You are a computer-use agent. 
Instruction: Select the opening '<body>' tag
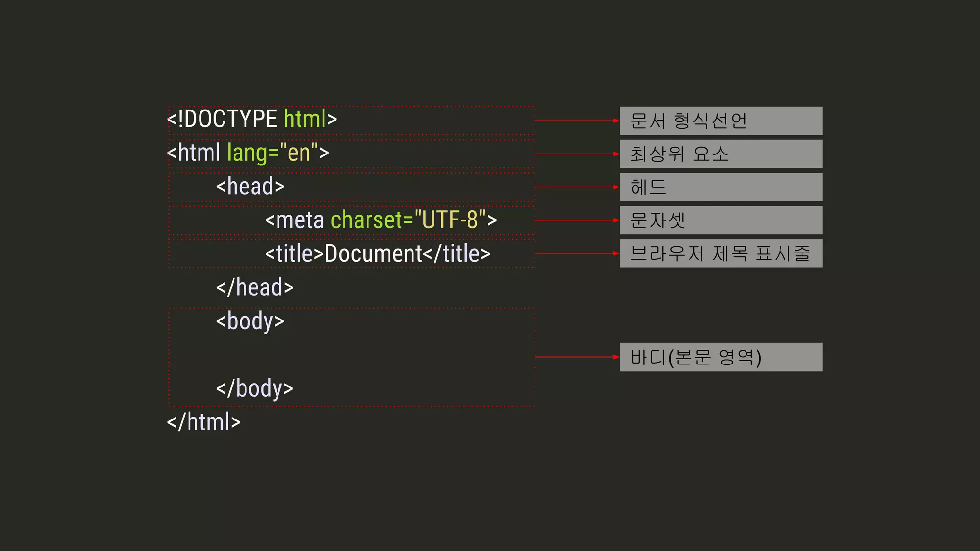[250, 321]
